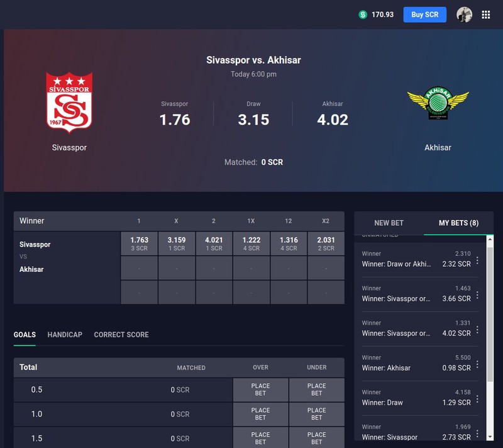Viewport: 503px width, 448px height.
Task: Open options for the 2.73 SCR Sivasspor bet
Action: pyautogui.click(x=477, y=434)
